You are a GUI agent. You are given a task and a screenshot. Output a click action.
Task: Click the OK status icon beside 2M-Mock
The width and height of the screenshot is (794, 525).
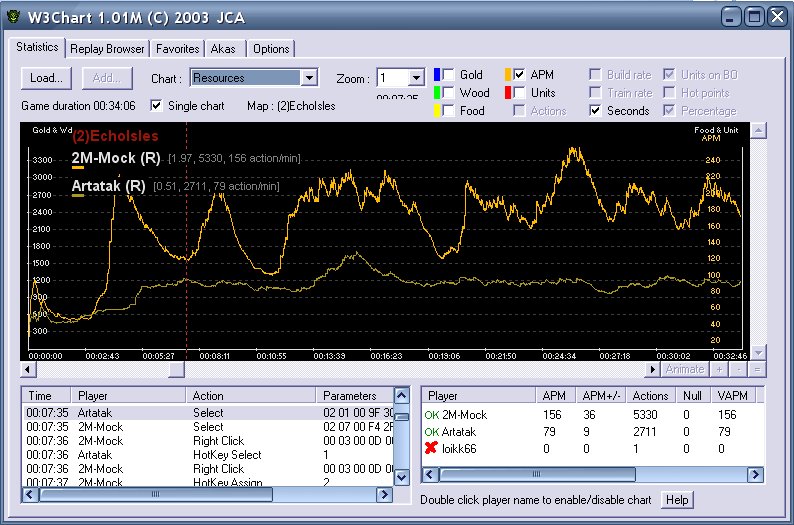tap(431, 415)
